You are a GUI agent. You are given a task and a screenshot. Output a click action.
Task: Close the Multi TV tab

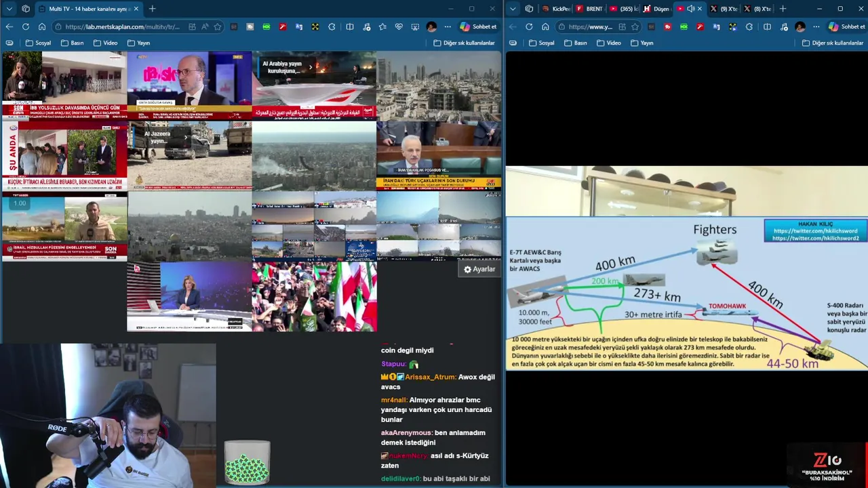[136, 9]
